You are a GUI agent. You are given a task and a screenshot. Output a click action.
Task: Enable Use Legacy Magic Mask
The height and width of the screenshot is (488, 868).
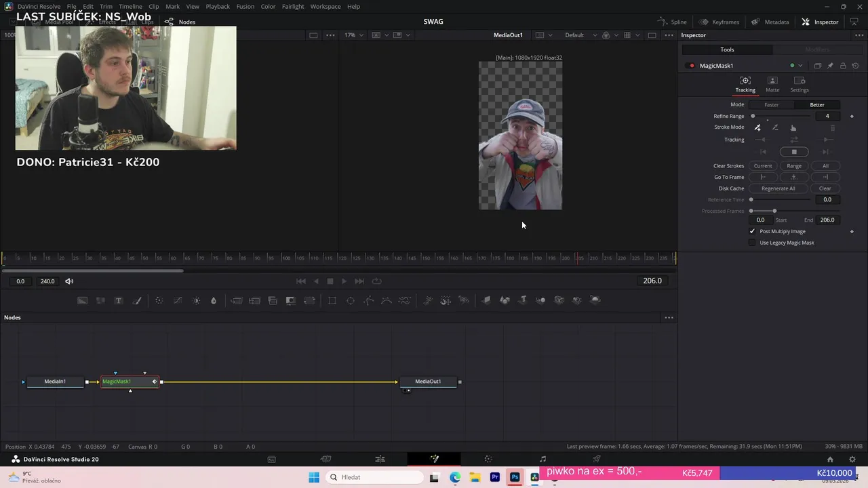pyautogui.click(x=752, y=243)
